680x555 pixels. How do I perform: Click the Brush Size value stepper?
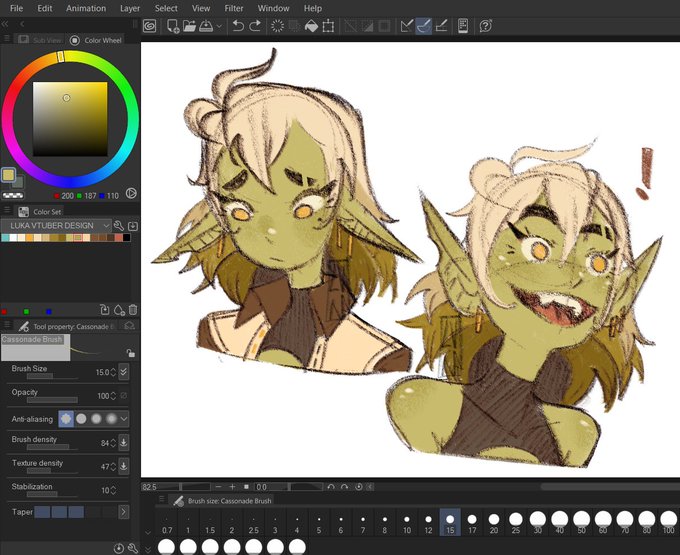coord(113,372)
